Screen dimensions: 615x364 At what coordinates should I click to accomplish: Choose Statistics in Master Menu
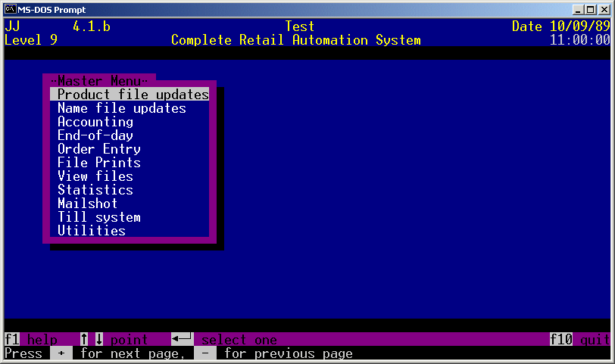pyautogui.click(x=95, y=190)
